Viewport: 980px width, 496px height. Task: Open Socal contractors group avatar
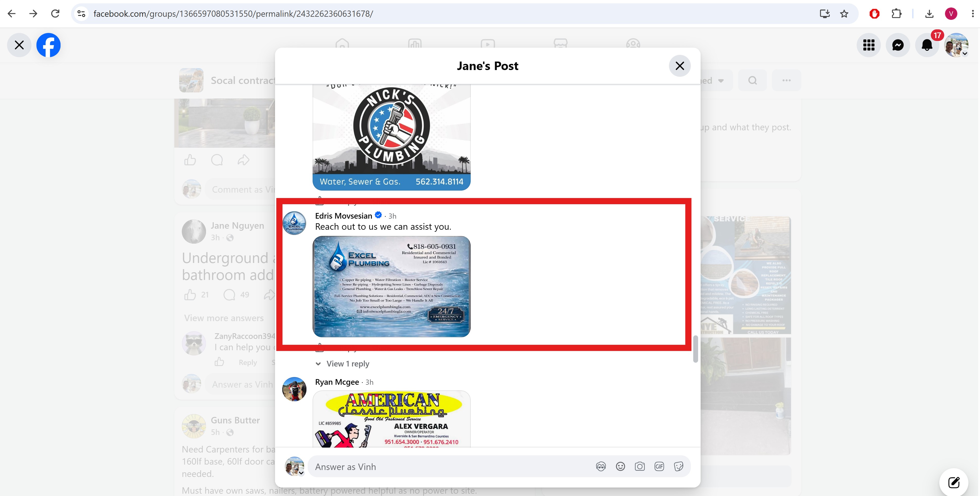191,80
